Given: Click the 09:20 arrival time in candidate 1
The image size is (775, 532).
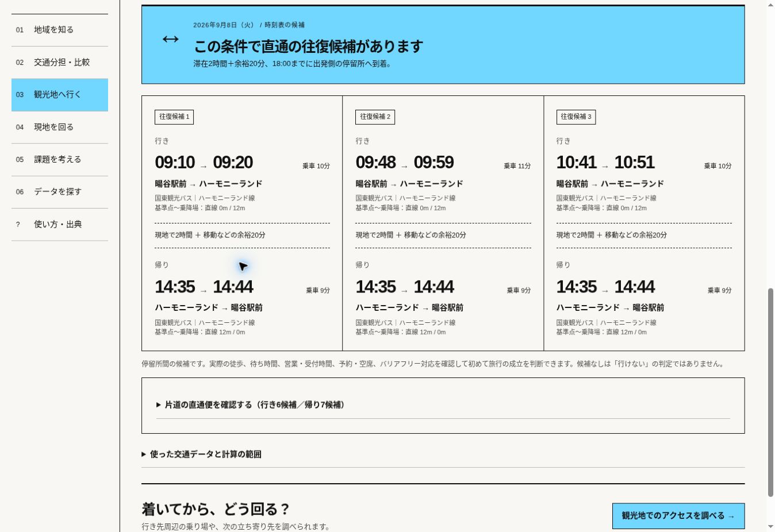Looking at the screenshot, I should coord(233,163).
